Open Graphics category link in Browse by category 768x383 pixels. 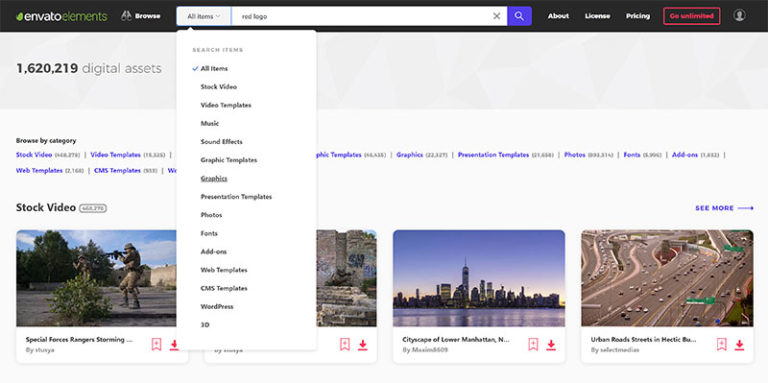pyautogui.click(x=410, y=155)
